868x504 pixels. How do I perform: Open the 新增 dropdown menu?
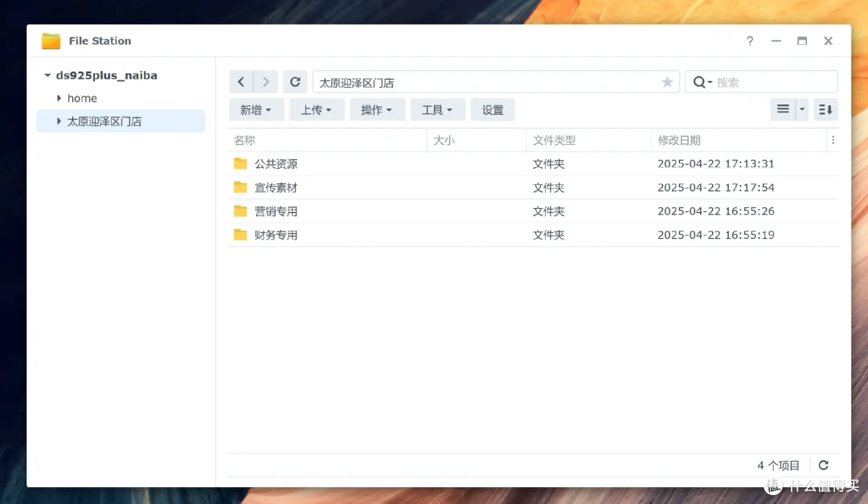click(x=256, y=109)
